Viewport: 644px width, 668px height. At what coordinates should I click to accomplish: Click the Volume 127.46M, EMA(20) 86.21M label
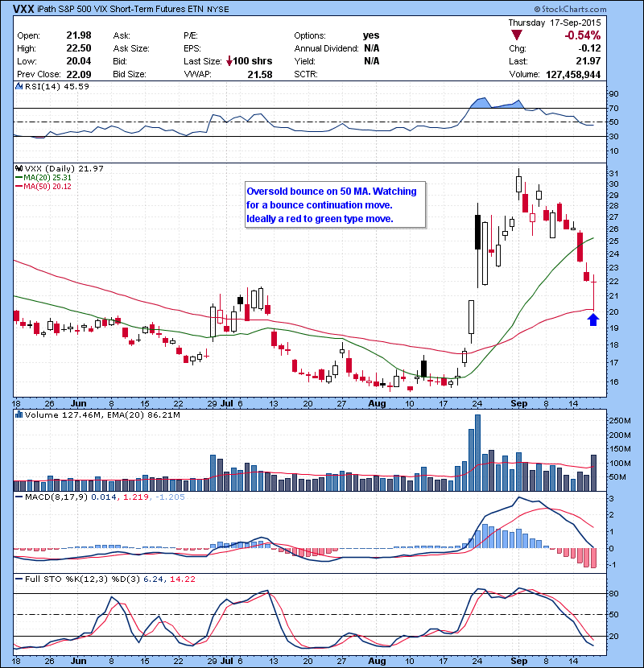(x=102, y=414)
